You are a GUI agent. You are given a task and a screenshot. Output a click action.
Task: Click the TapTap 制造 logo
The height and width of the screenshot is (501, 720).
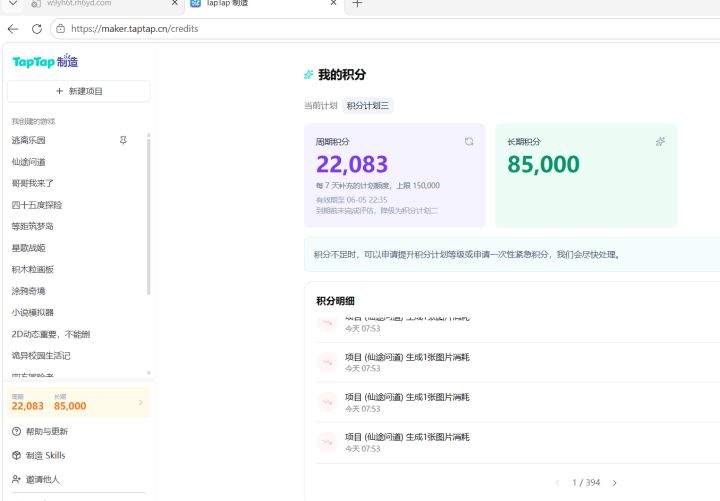click(x=45, y=61)
